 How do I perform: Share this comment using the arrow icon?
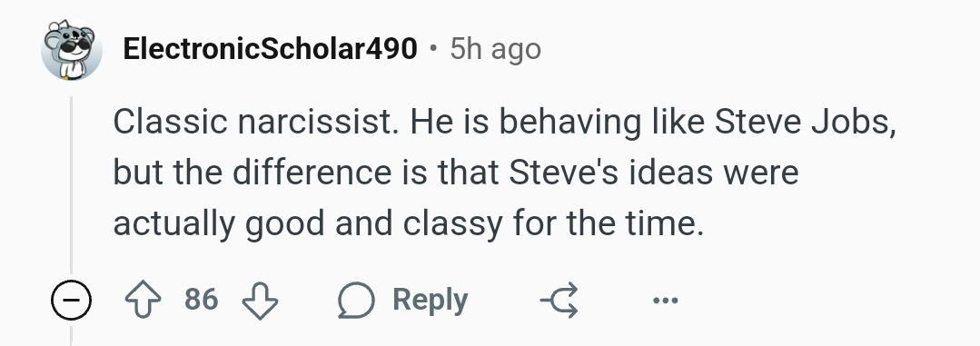[559, 300]
